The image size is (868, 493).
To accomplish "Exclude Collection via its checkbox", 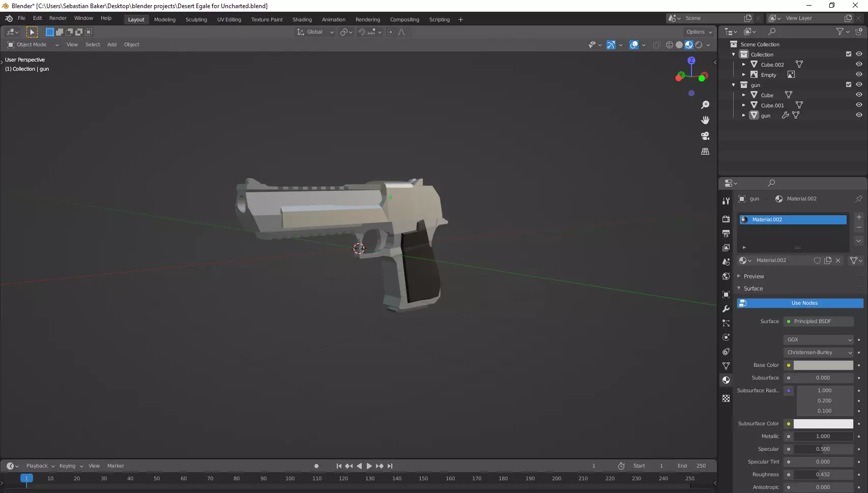I will pos(849,54).
